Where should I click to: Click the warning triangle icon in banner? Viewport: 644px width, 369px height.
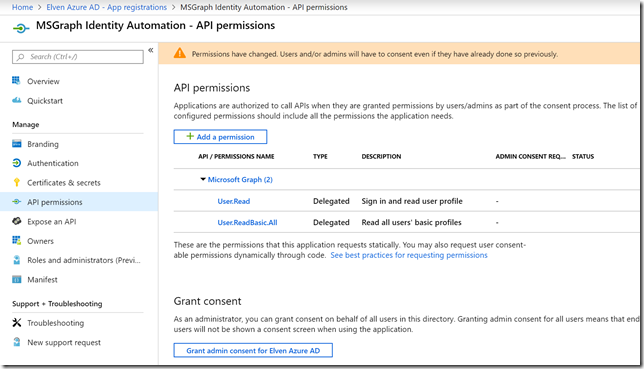[179, 53]
